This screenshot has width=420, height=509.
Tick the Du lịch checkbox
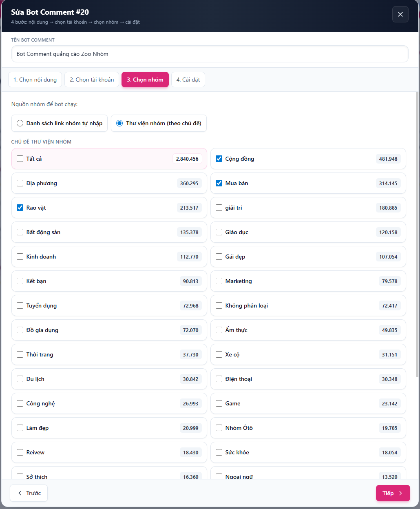click(x=20, y=379)
